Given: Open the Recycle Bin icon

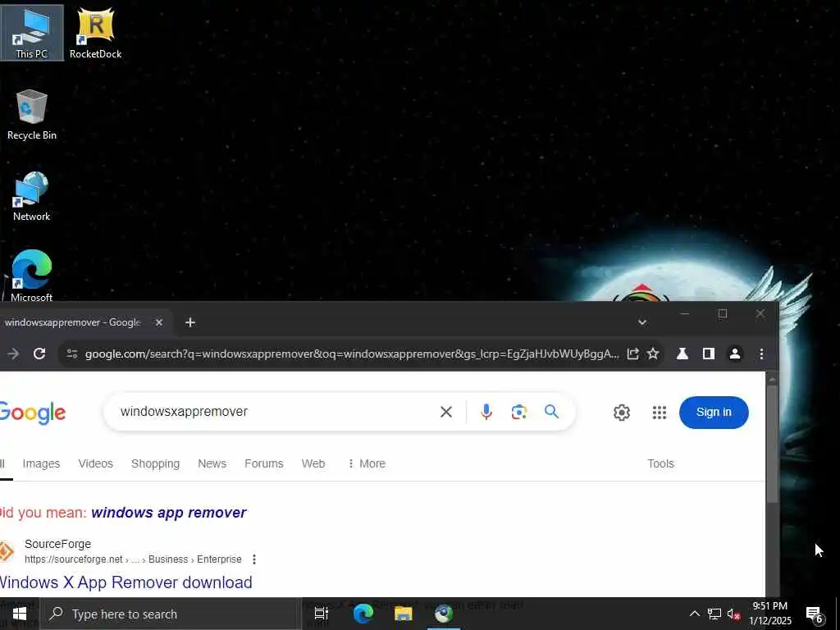Looking at the screenshot, I should 32,115.
